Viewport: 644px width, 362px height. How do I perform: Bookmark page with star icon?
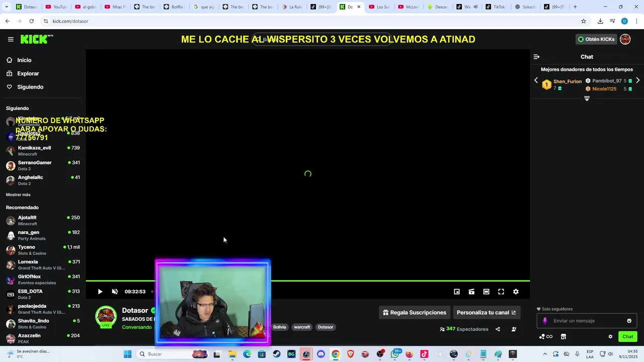coord(584,21)
